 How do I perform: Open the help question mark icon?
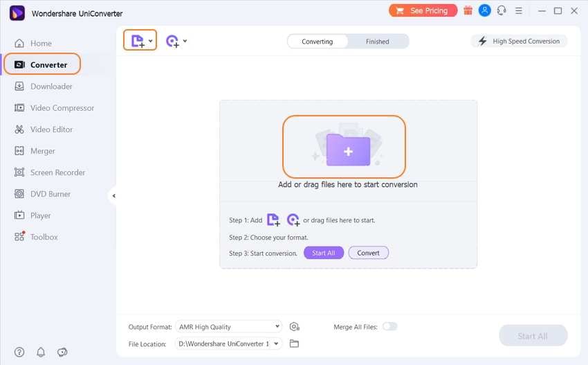coord(19,352)
